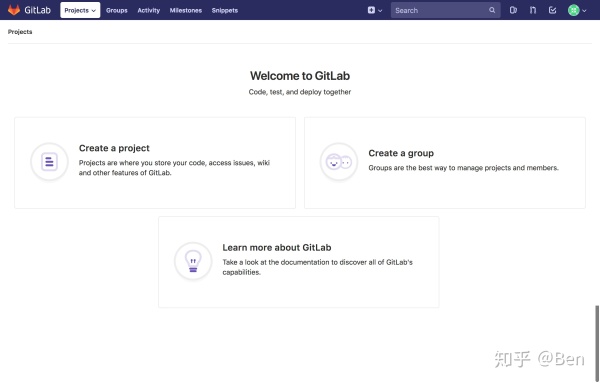The height and width of the screenshot is (383, 600).
Task: Click the Projects breadcrumb
Action: pyautogui.click(x=20, y=32)
